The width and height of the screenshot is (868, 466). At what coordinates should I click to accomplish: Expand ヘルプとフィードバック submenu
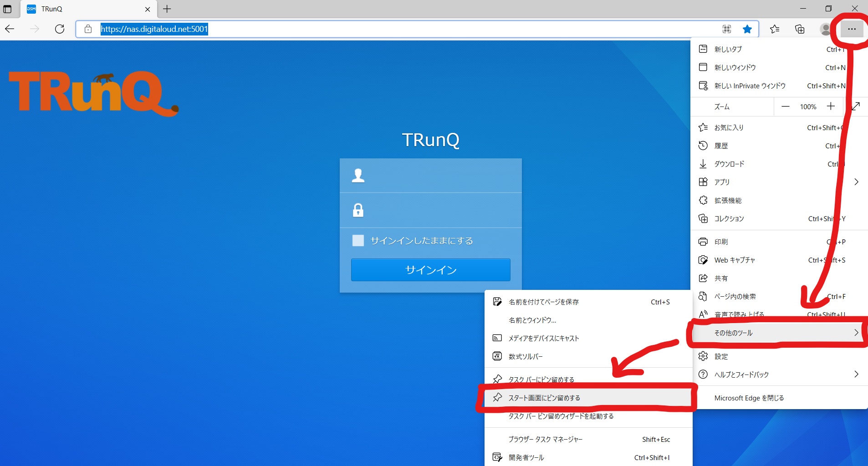point(779,375)
